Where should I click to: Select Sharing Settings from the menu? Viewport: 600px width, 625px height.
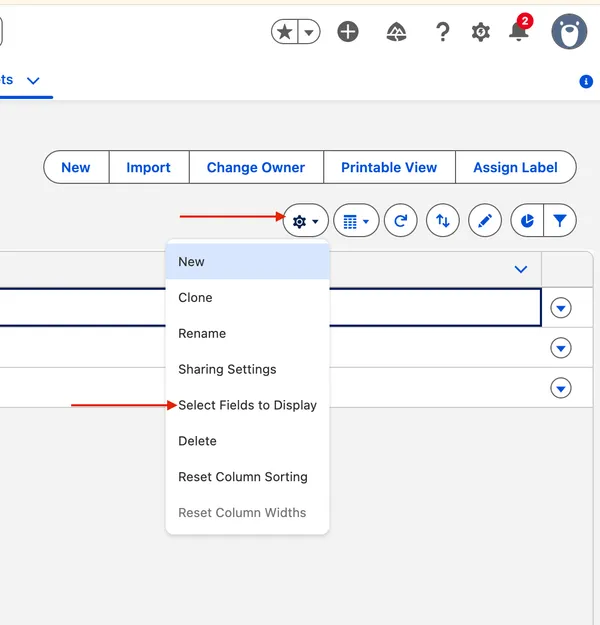(227, 369)
